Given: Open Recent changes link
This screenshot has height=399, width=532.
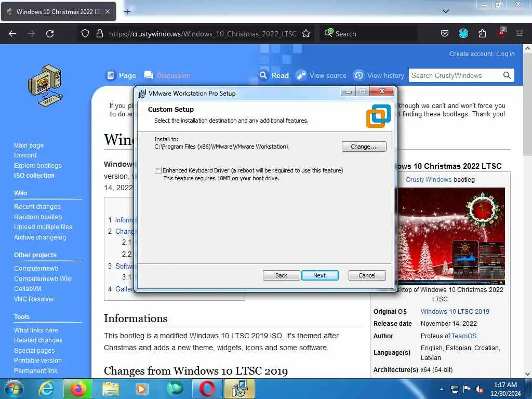Looking at the screenshot, I should click(37, 207).
